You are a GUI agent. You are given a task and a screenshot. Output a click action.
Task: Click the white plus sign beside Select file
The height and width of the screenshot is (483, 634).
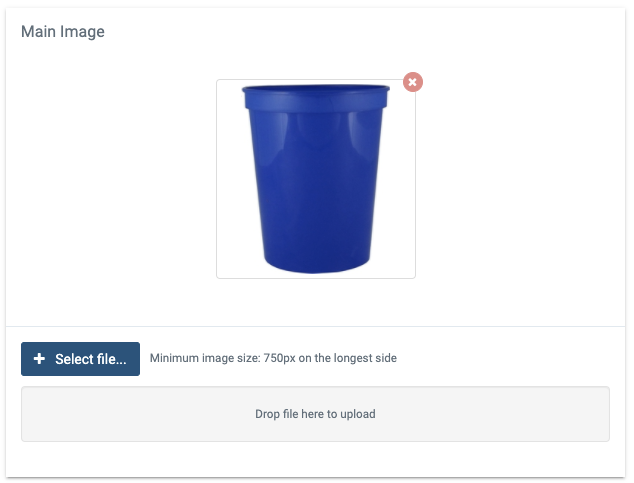pos(39,359)
